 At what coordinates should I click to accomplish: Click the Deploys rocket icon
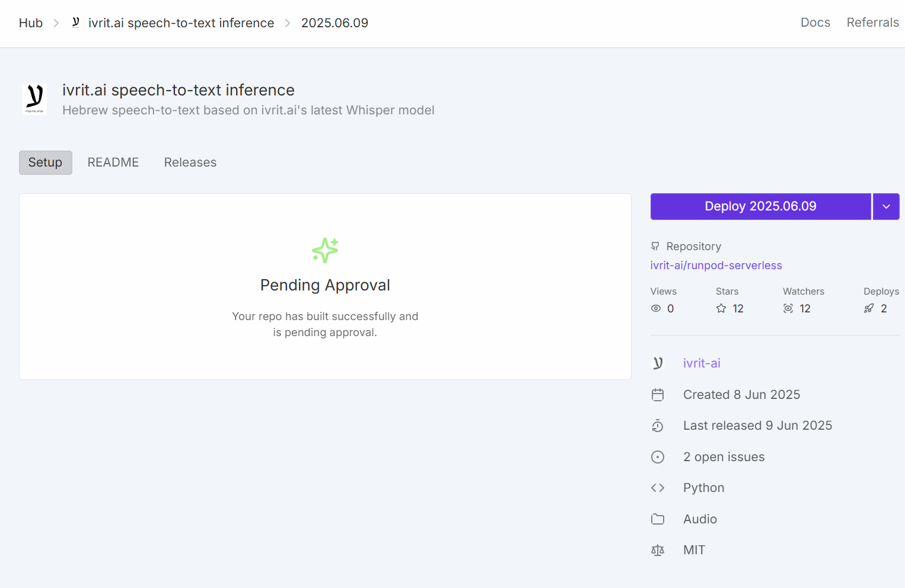[x=869, y=308]
